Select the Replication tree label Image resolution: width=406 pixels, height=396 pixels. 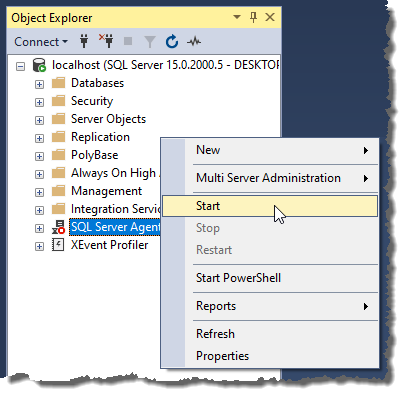click(100, 137)
